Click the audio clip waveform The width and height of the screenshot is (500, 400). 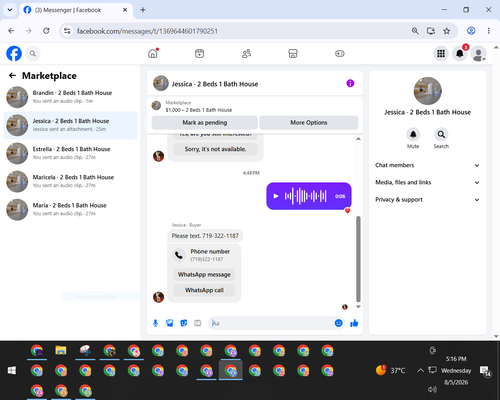tap(305, 196)
